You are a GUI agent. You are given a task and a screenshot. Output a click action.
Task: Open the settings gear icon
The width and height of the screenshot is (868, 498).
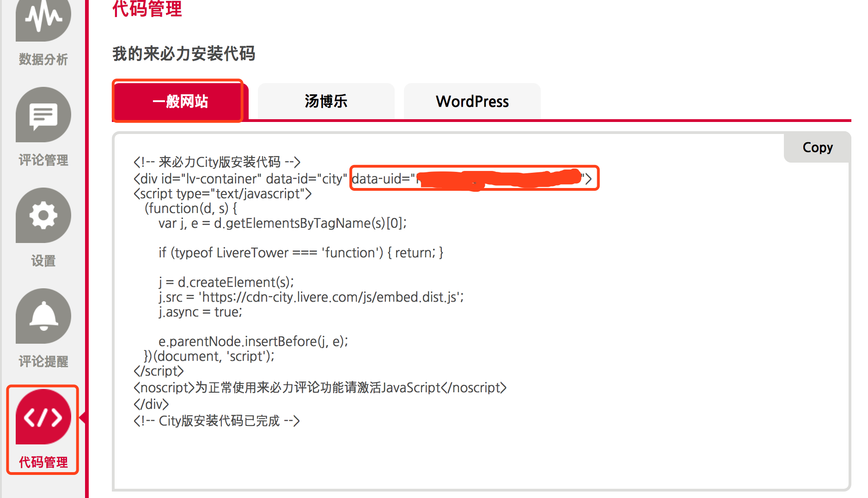point(43,215)
